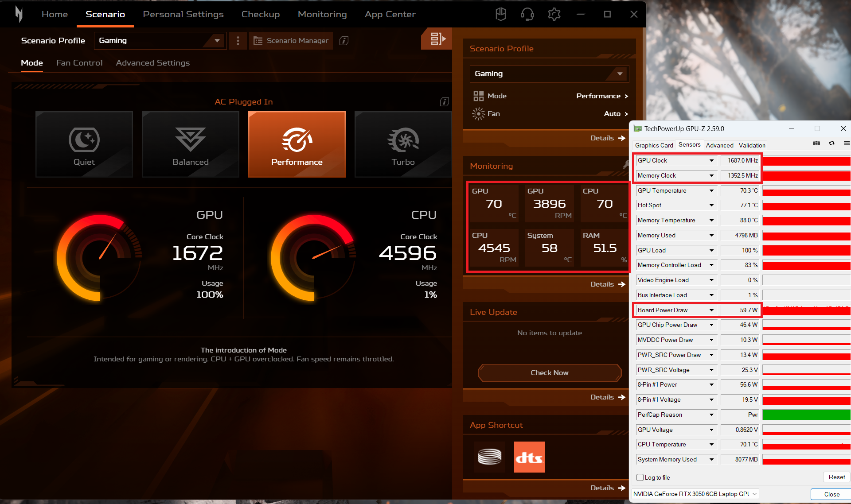Open GPU-Z hamburger menu icon
851x504 pixels.
(847, 143)
